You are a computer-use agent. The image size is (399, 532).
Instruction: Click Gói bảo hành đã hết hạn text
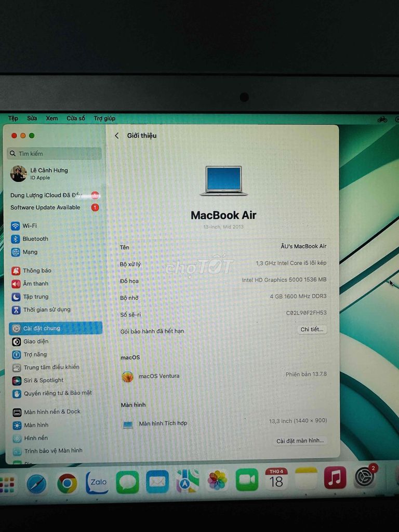click(152, 331)
